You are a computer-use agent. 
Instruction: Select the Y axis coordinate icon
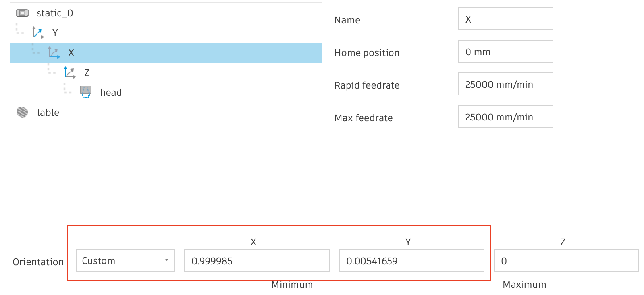point(38,33)
